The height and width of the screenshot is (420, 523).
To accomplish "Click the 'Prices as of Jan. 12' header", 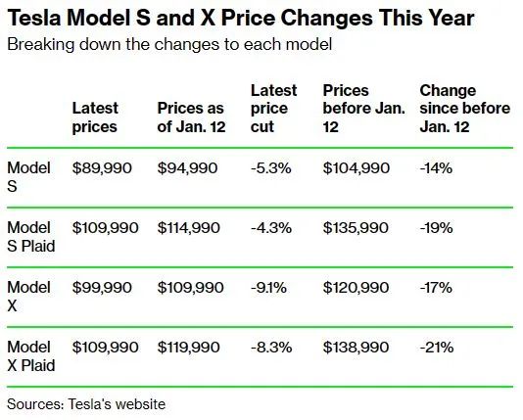I will 191,117.
